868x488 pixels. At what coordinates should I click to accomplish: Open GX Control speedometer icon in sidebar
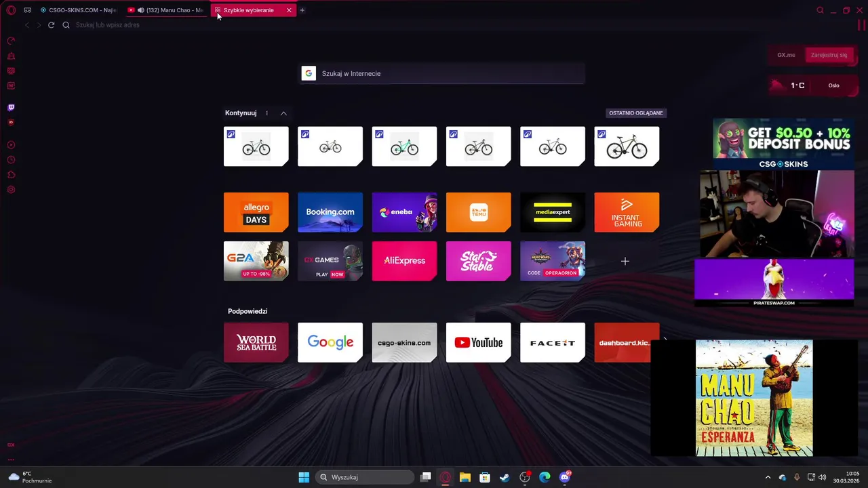tap(11, 41)
